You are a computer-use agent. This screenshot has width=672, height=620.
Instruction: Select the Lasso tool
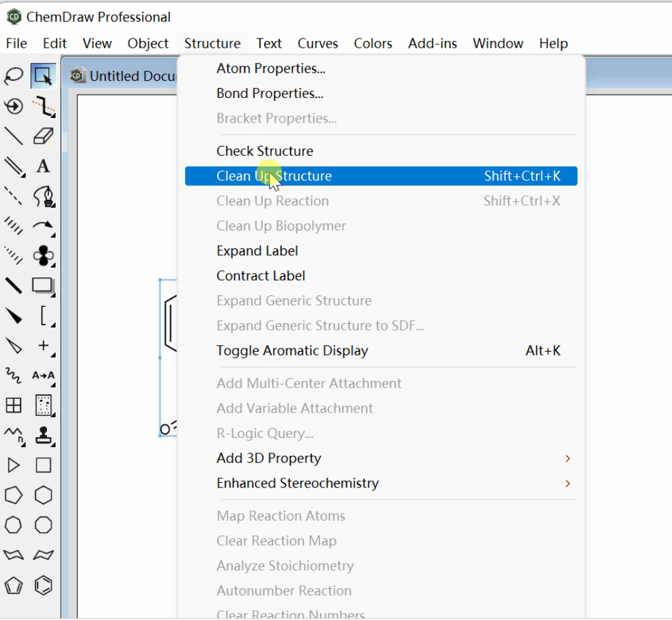pos(13,76)
